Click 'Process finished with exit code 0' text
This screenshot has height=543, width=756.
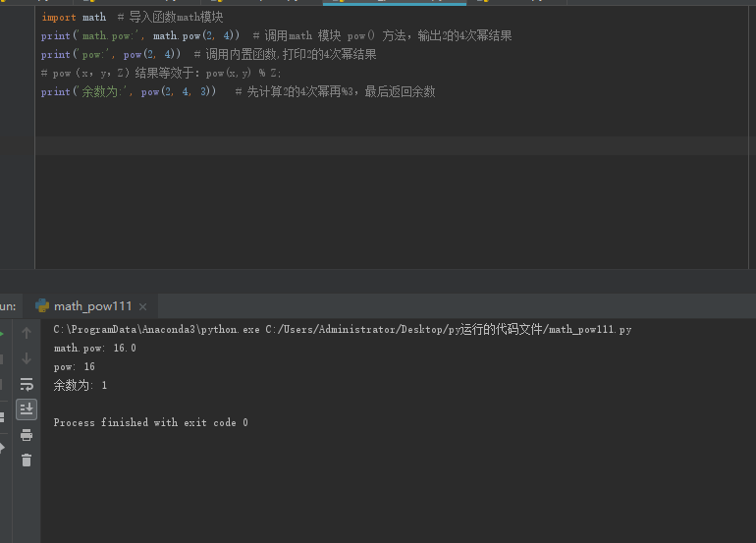click(x=151, y=423)
